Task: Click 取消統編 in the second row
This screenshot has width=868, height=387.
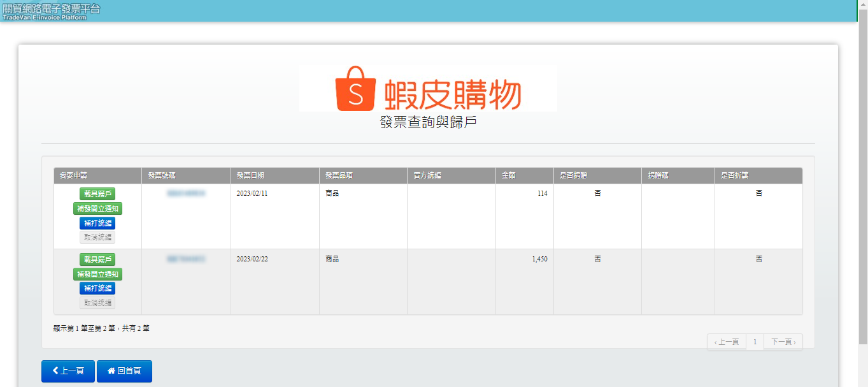Action: coord(97,303)
